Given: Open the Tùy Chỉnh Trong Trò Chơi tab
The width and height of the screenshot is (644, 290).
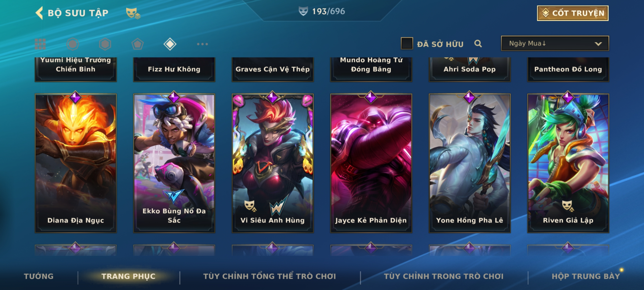Looking at the screenshot, I should coord(444,276).
